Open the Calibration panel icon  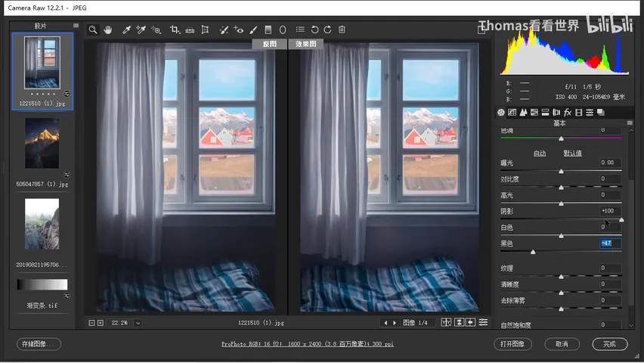579,112
